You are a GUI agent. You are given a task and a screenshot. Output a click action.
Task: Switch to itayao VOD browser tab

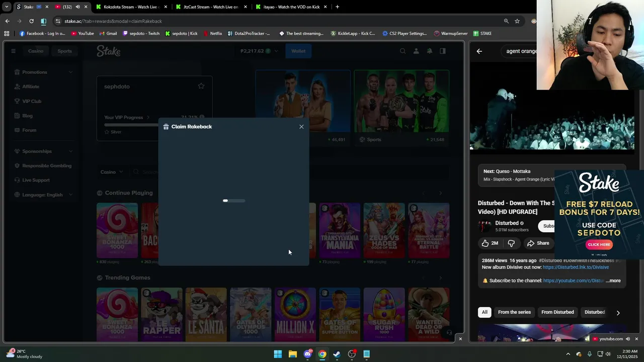point(290,7)
